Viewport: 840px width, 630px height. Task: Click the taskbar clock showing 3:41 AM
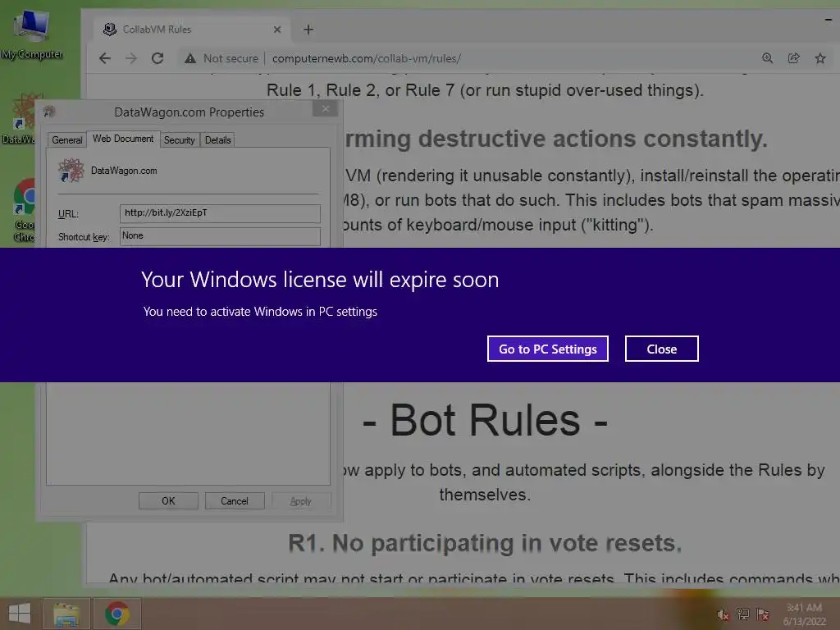click(x=805, y=614)
